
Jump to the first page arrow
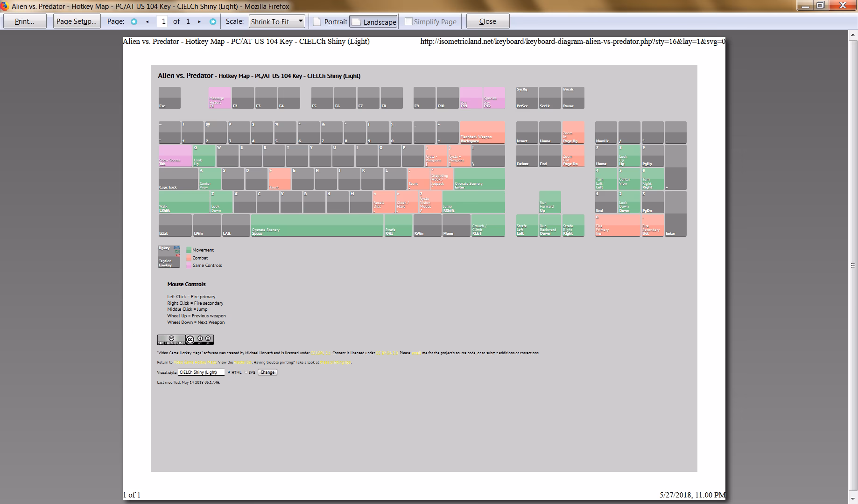(134, 21)
